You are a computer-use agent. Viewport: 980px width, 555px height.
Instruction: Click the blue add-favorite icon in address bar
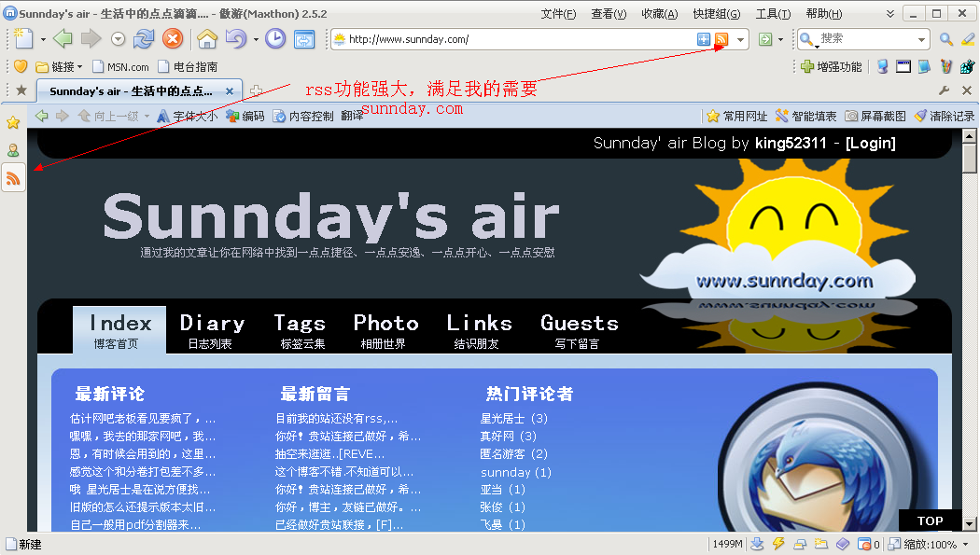coord(704,39)
